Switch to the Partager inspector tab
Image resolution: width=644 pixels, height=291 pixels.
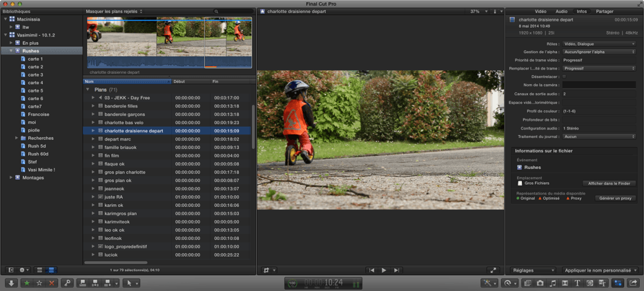pos(605,12)
